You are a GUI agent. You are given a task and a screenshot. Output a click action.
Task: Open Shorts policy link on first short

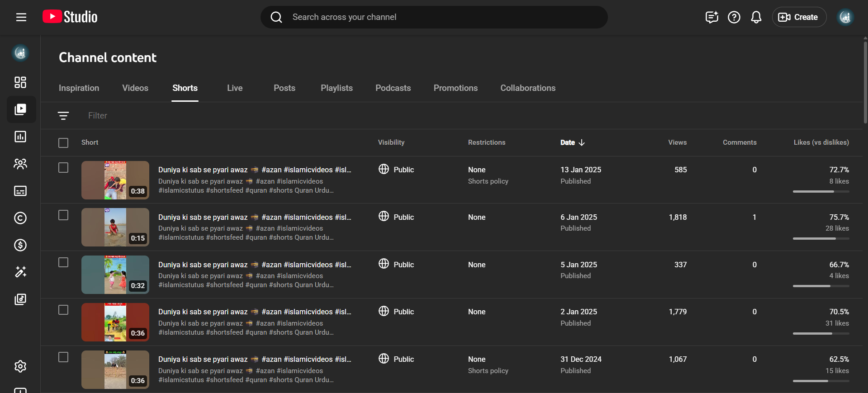[488, 181]
